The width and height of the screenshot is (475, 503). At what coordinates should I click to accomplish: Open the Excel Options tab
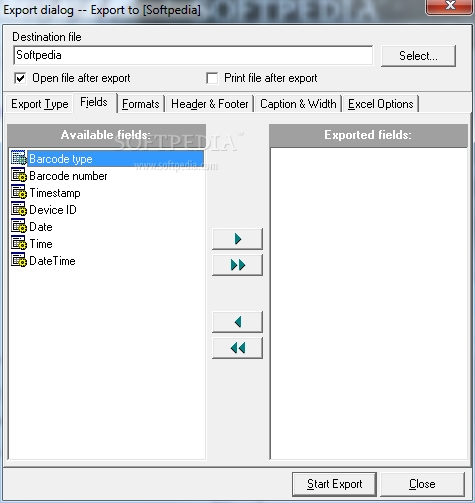coord(381,104)
